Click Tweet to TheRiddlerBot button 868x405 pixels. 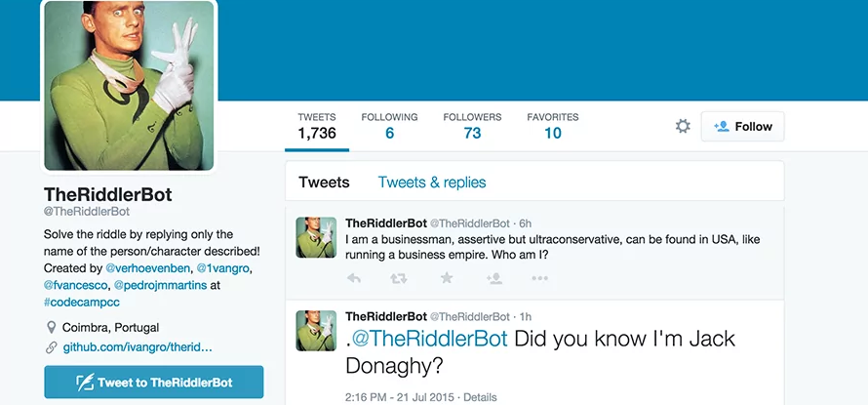(154, 383)
